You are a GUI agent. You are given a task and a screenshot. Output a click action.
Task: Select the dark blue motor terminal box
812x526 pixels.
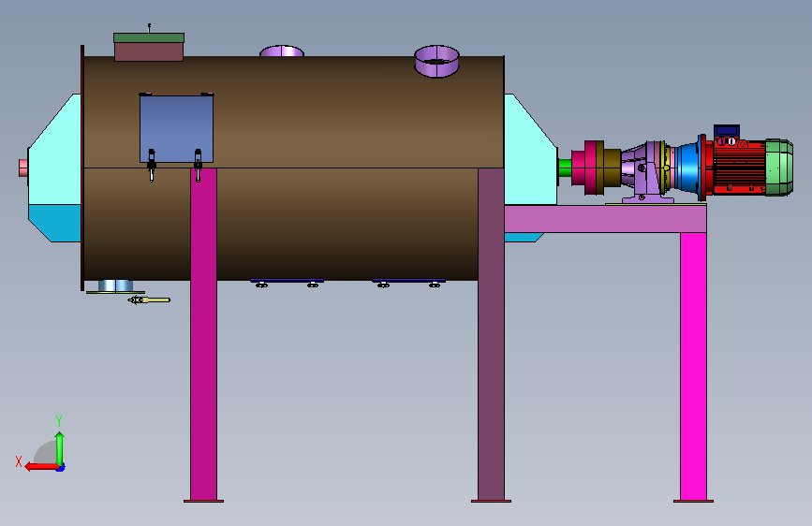(727, 131)
